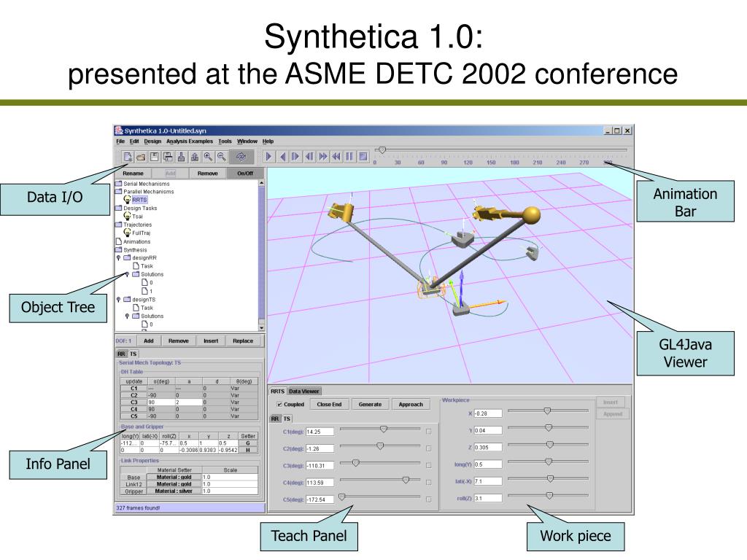Image resolution: width=747 pixels, height=560 pixels.
Task: Rewind the animation fast
Action: (x=336, y=156)
